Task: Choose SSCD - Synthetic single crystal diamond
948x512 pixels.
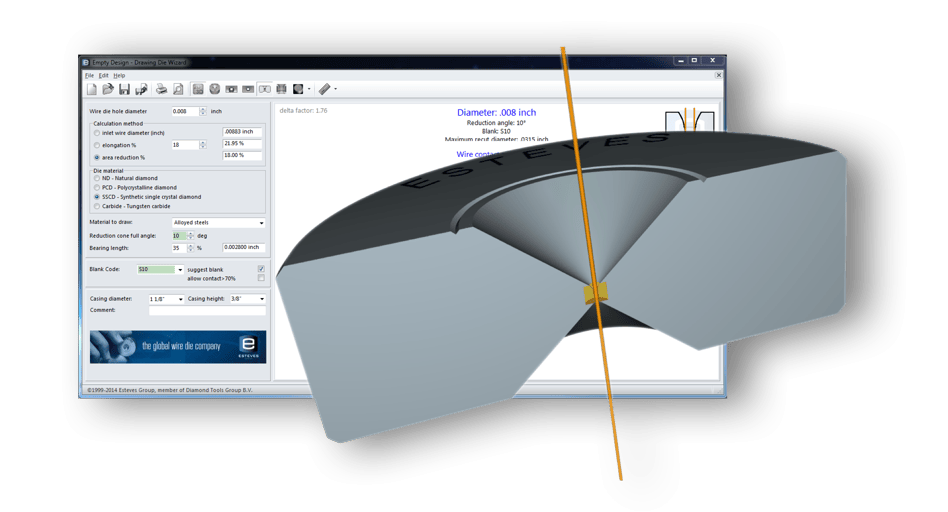Action: tap(97, 197)
